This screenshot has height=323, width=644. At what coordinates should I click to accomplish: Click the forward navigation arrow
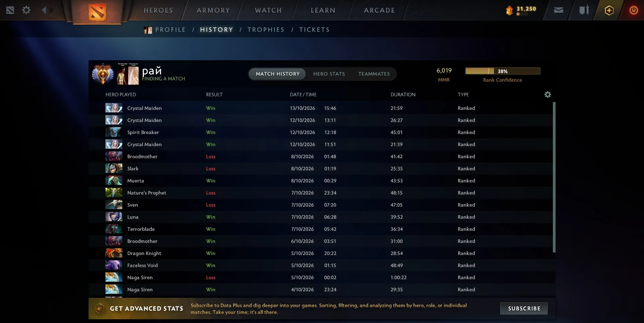pos(51,10)
